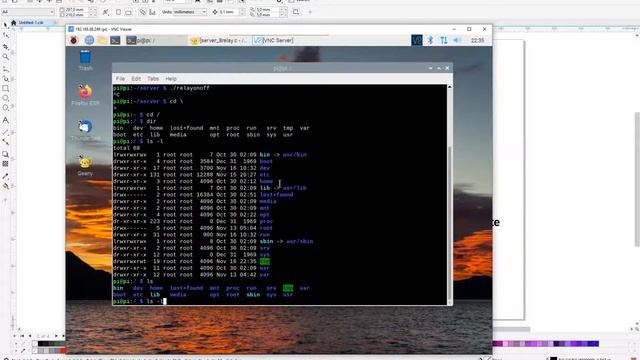Select the CorelDRAW Transparency tool
640x360 pixels.
click(5, 164)
